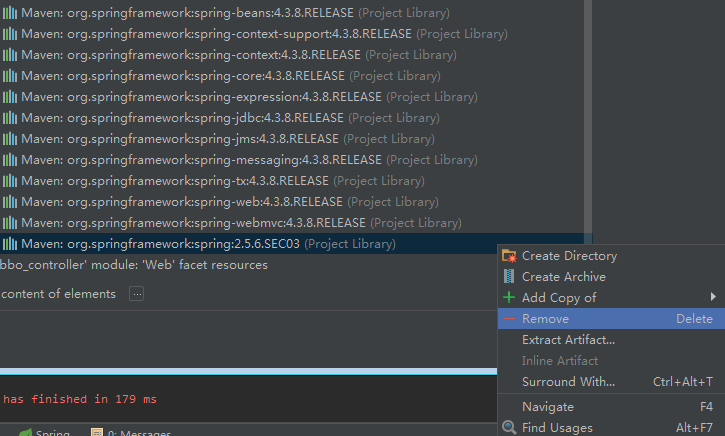Click library icon of spring-context-support row
This screenshot has width=725, height=436.
coord(10,34)
